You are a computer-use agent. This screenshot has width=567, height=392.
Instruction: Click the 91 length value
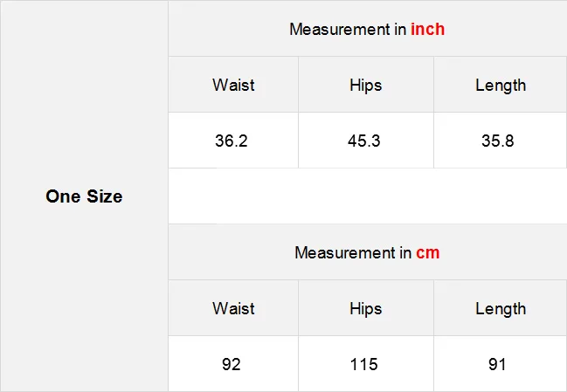point(498,364)
